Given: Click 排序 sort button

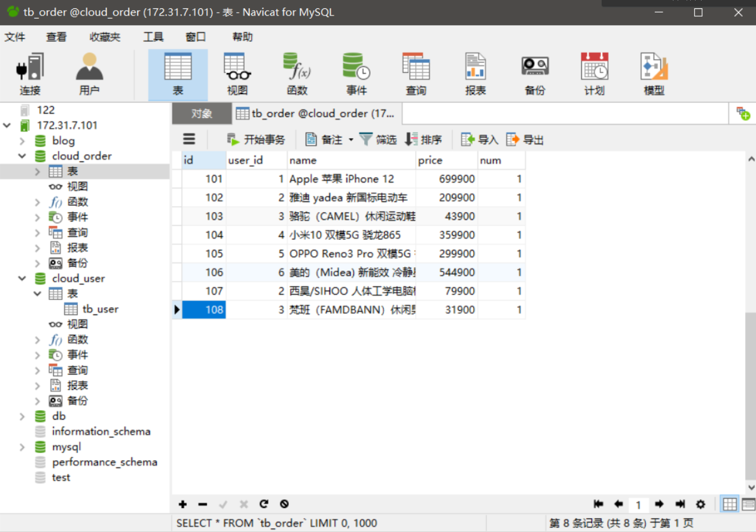Looking at the screenshot, I should pyautogui.click(x=423, y=139).
